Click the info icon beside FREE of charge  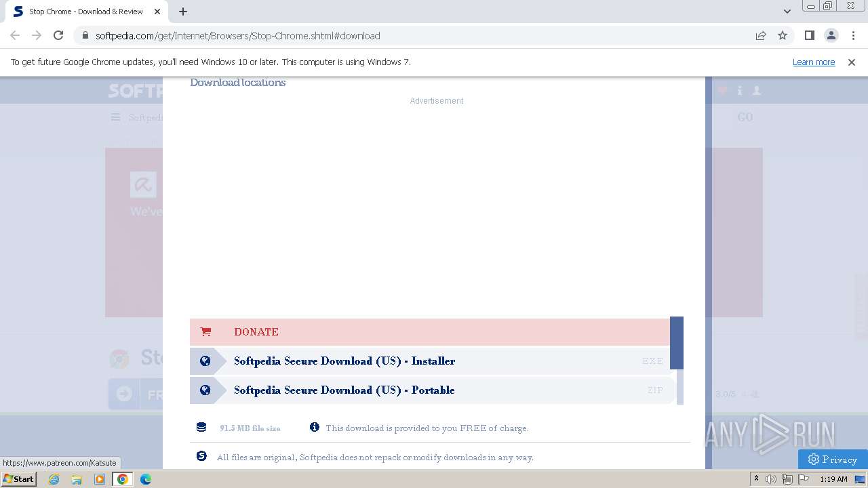(314, 427)
